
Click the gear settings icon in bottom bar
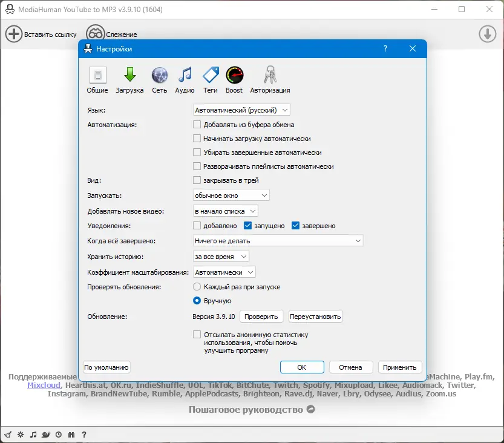click(21, 435)
